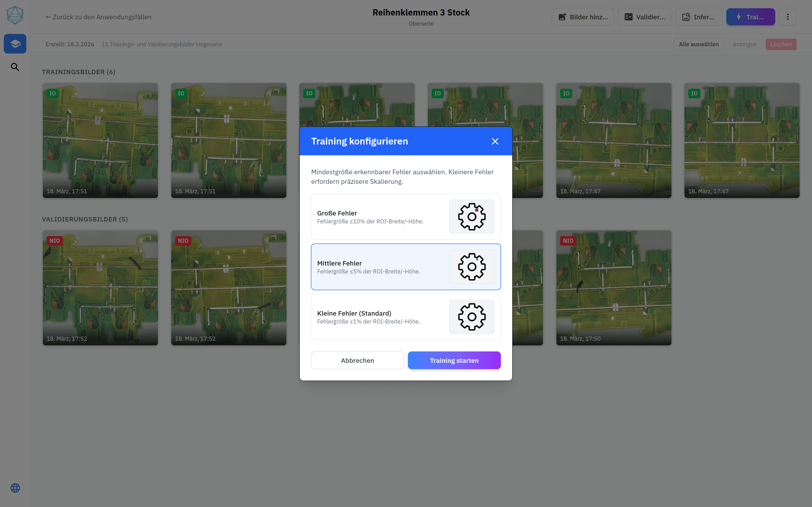This screenshot has height=507, width=812.
Task: Click the globe language icon
Action: click(15, 488)
